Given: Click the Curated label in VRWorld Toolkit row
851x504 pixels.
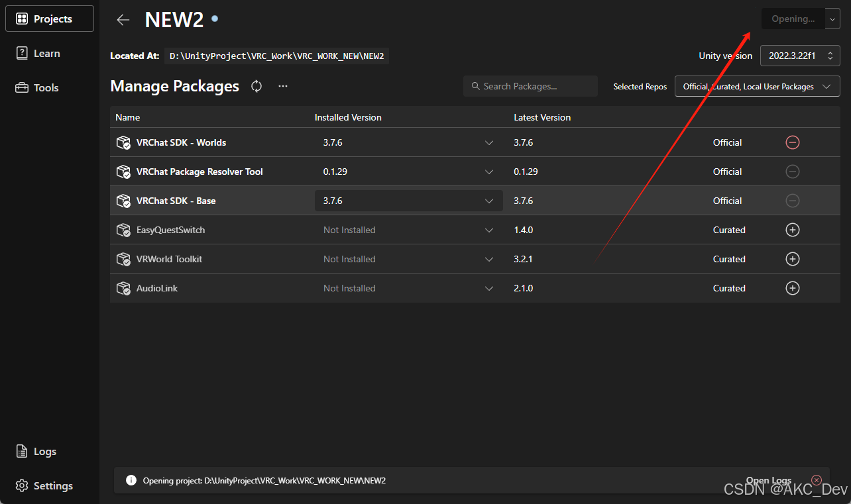Looking at the screenshot, I should tap(729, 259).
